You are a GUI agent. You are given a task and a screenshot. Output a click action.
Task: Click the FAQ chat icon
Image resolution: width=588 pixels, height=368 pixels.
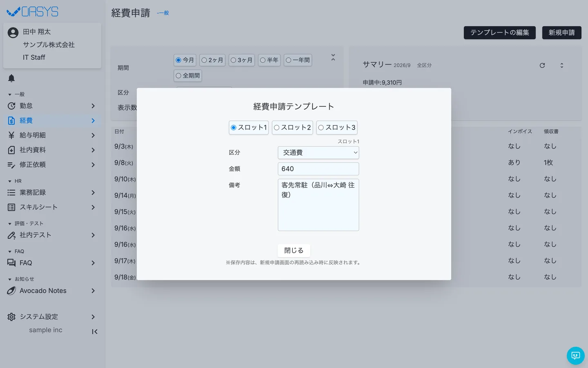(x=11, y=263)
